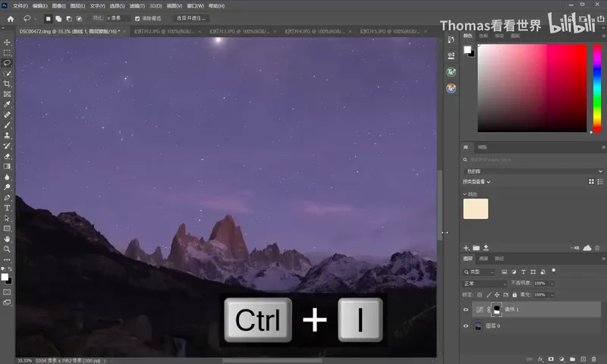Delete the layer with the trash button
The height and width of the screenshot is (364, 607).
(x=594, y=359)
